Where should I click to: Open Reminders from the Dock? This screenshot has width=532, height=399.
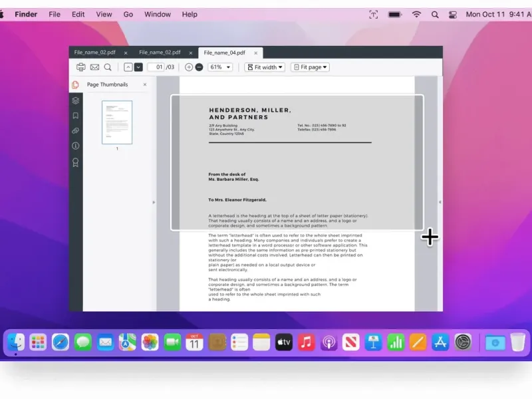(239, 342)
